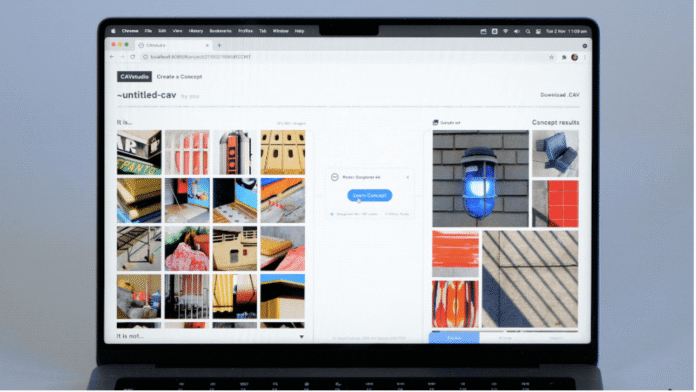Screen dimensions: 696x392
Task: Open Chrome three-dot menu
Action: pyautogui.click(x=585, y=57)
